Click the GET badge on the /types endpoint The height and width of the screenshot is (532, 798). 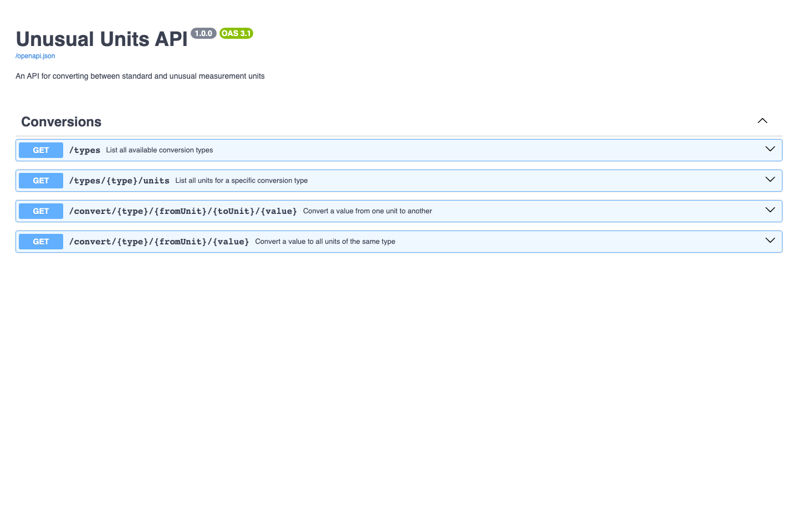point(40,150)
